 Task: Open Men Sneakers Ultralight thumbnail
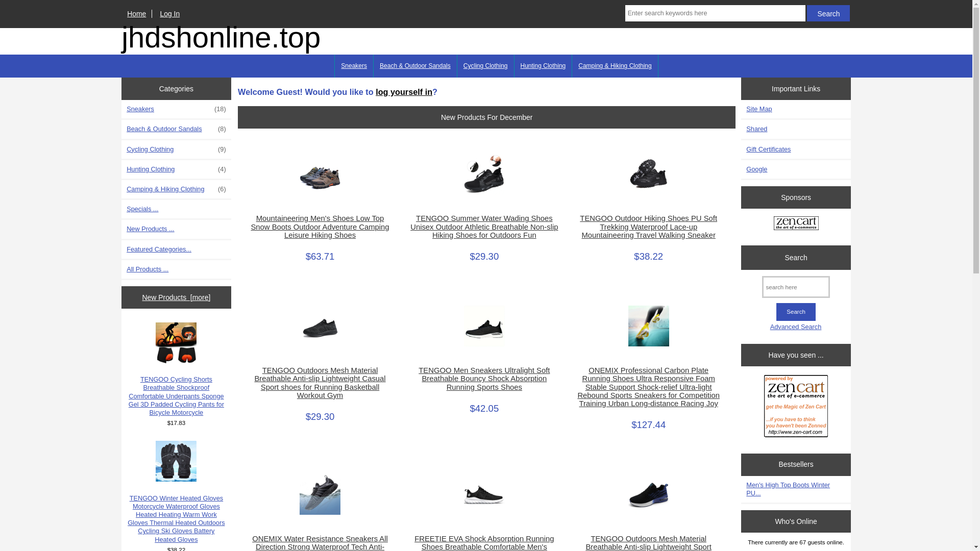click(x=484, y=326)
